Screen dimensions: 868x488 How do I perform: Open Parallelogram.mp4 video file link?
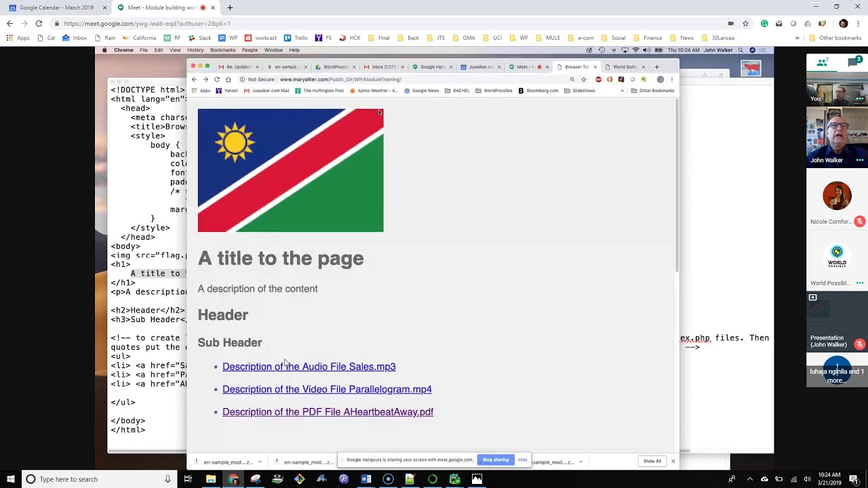tap(327, 389)
